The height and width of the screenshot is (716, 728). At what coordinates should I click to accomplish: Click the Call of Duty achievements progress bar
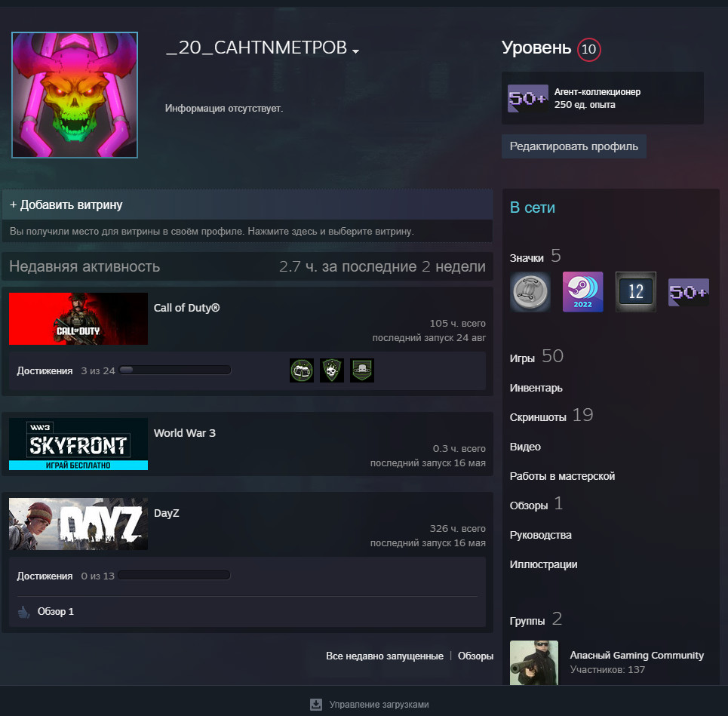pyautogui.click(x=175, y=370)
